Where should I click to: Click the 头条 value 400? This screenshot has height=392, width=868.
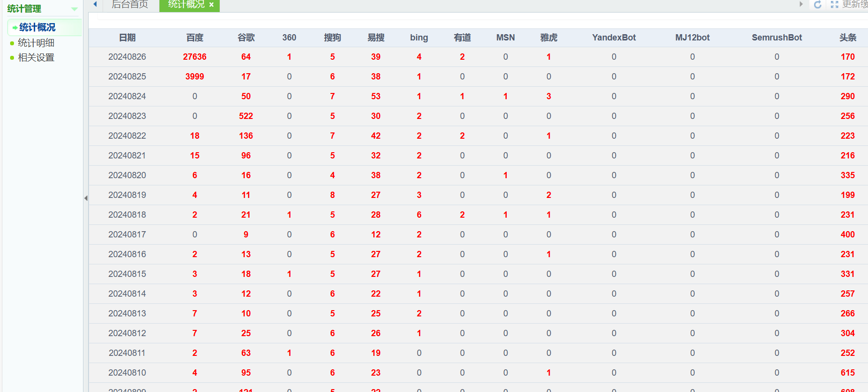848,235
